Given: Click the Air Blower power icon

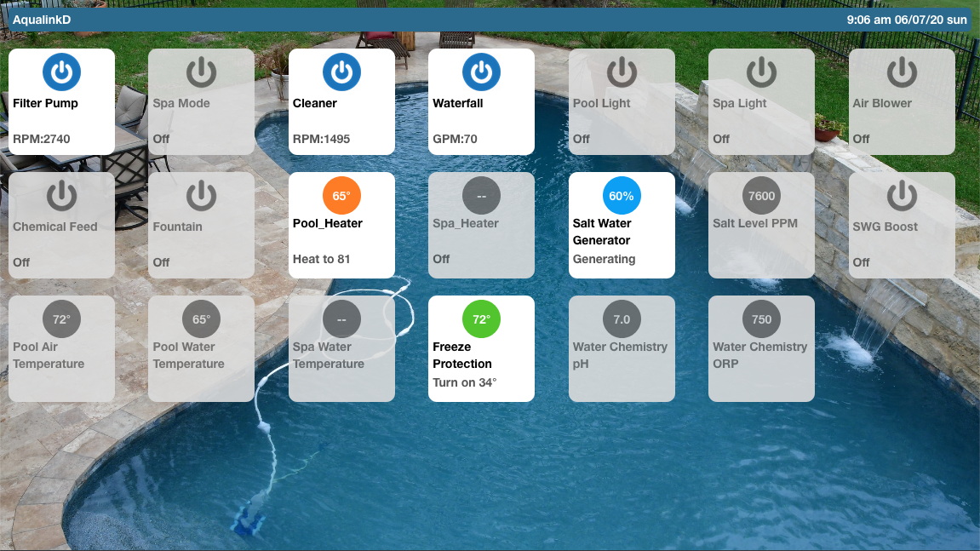Looking at the screenshot, I should pos(902,72).
